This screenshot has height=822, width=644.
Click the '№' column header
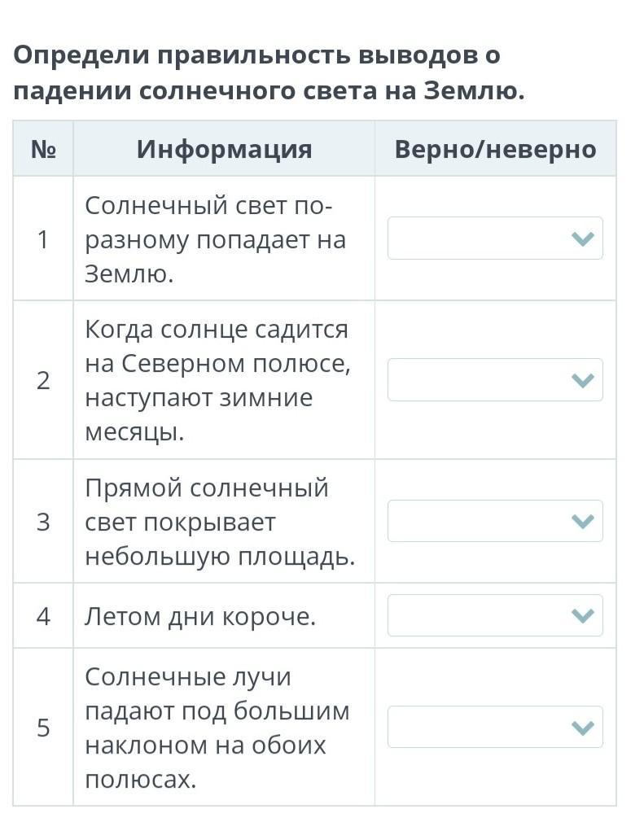pyautogui.click(x=43, y=149)
